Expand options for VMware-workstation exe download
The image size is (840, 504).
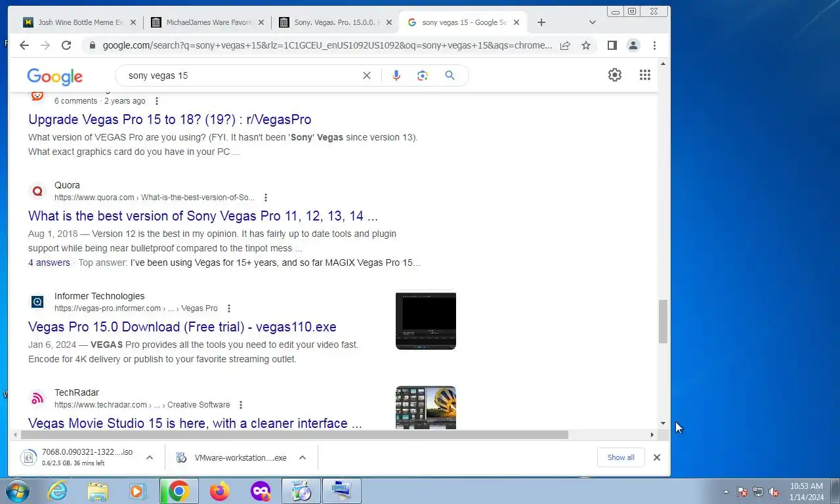[303, 457]
